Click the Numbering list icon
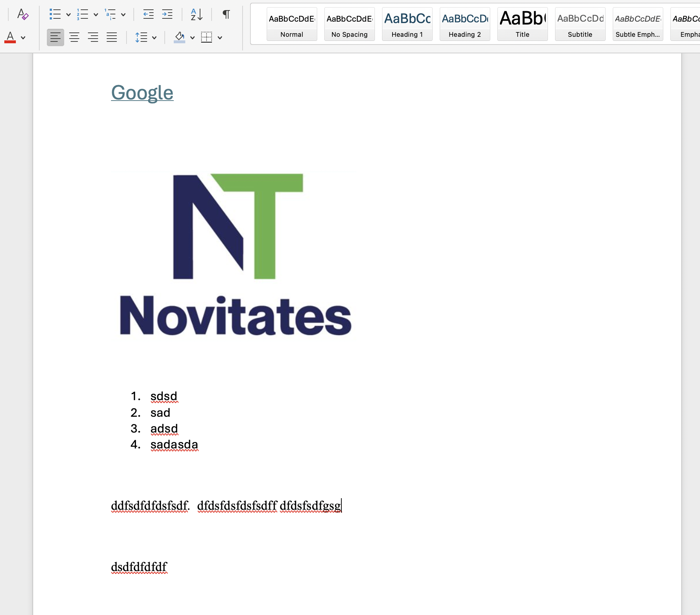 82,14
